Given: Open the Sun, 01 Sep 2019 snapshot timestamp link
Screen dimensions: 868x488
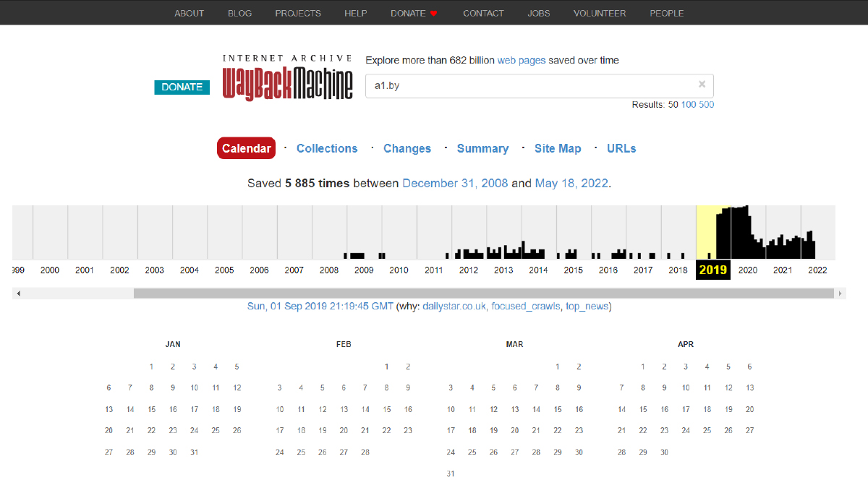Looking at the screenshot, I should [x=320, y=307].
